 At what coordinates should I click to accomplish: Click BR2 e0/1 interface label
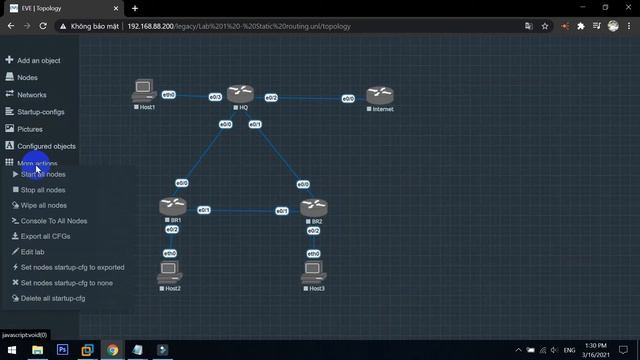pos(282,211)
